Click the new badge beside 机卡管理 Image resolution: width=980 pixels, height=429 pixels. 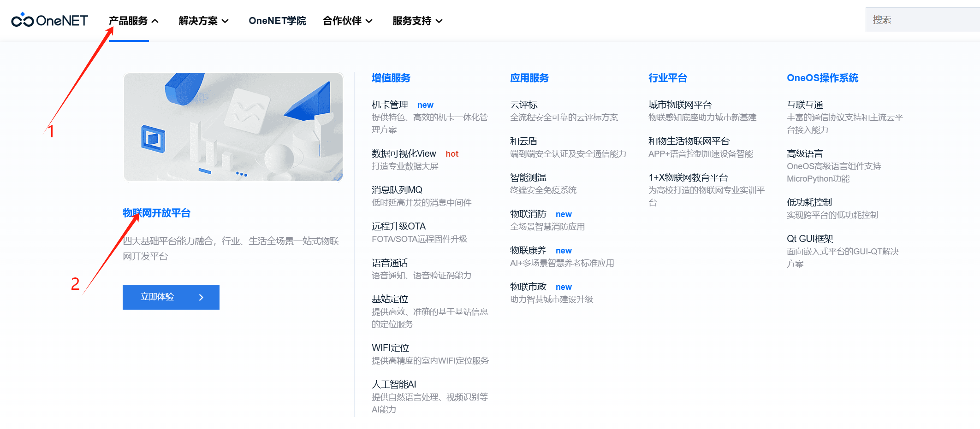[x=425, y=105]
